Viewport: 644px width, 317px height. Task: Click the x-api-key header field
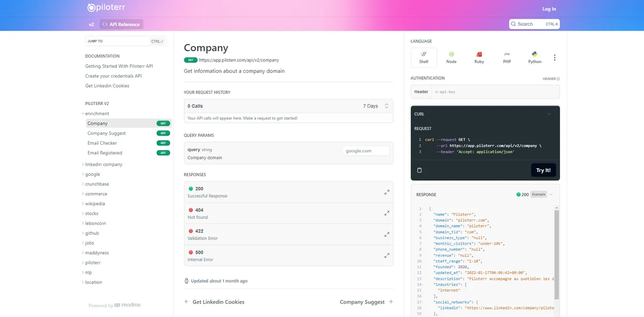[x=495, y=92]
